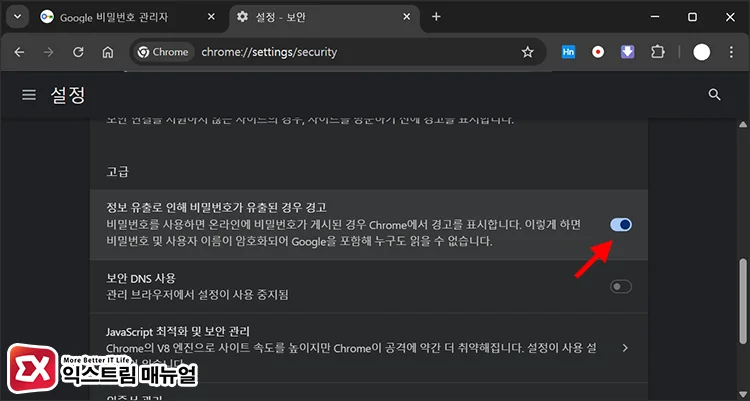Screen dimensions: 750x401
Task: Click 관리 브라우저에서 설정이 사용 중지됨 text
Action: click(x=197, y=295)
